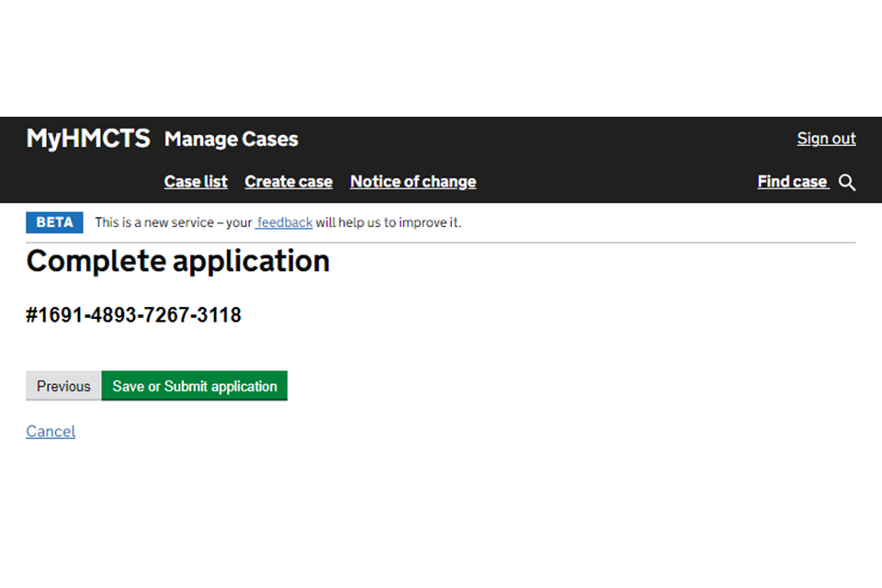Click 'will help us to improve it' text
The width and height of the screenshot is (882, 588).
click(388, 222)
